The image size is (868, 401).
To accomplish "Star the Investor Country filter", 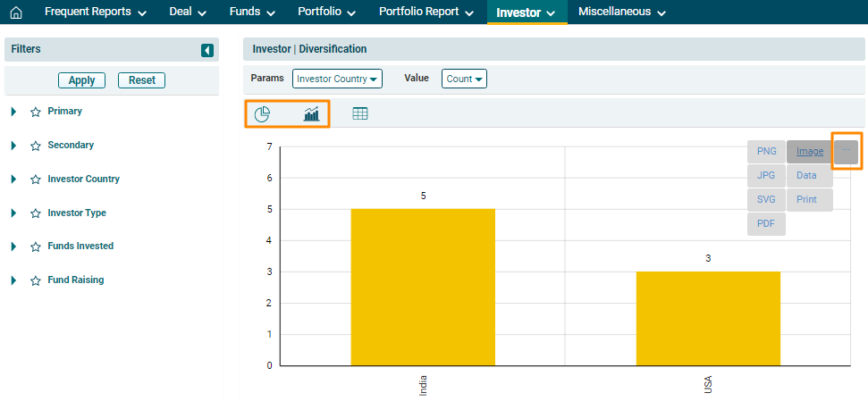I will tap(36, 180).
